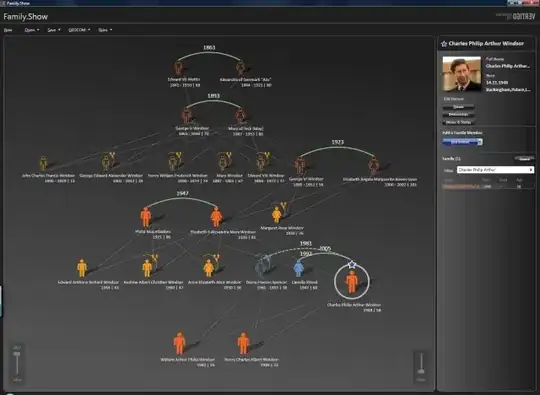Select Camilla Shand blue person node

298,269
